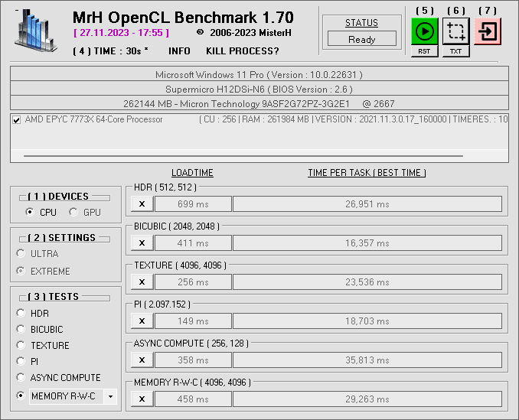519x420 pixels.
Task: Select the PI test radio button
Action: (x=21, y=361)
